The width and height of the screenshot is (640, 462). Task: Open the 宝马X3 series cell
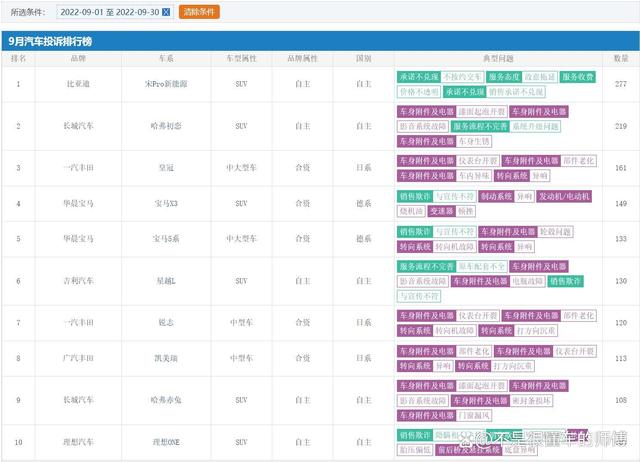point(166,203)
